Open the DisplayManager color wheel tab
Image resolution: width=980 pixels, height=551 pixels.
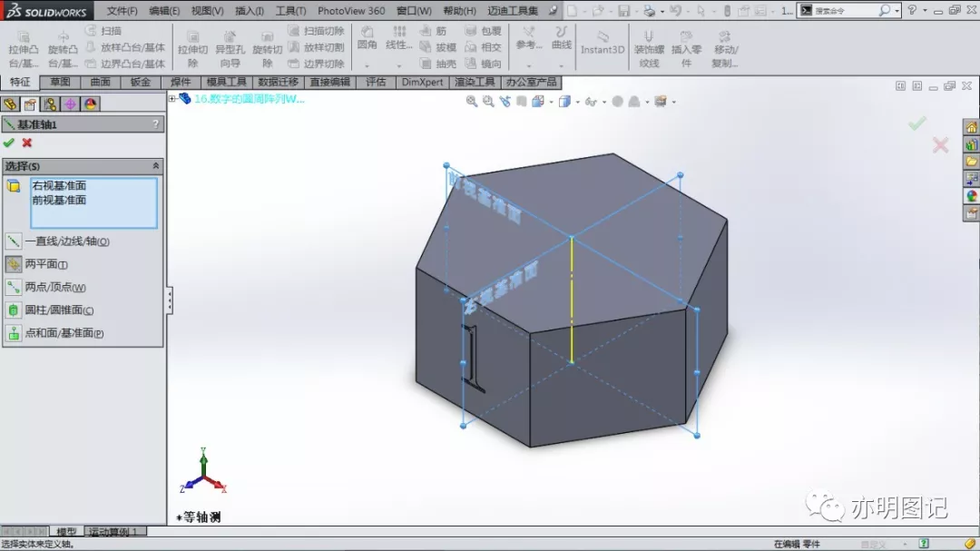pos(90,104)
